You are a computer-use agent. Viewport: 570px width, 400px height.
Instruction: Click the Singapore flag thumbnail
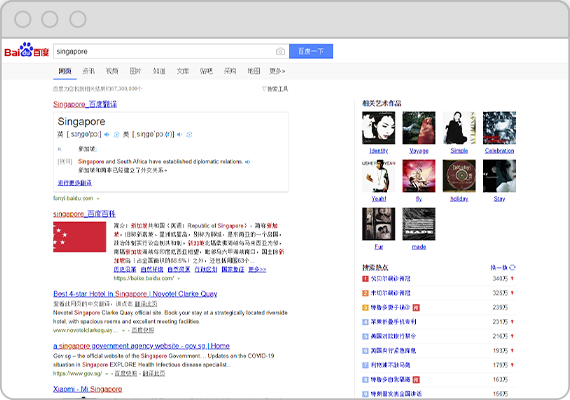(x=80, y=237)
